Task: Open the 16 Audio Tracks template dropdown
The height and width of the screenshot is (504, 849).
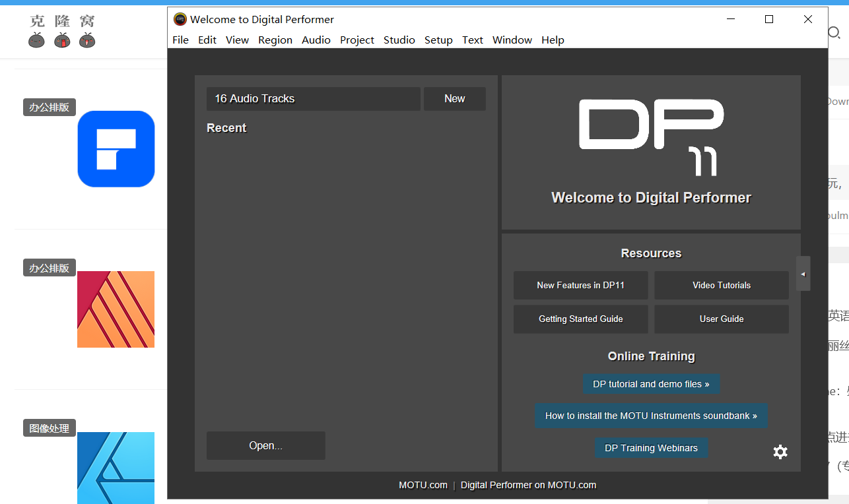Action: tap(314, 99)
